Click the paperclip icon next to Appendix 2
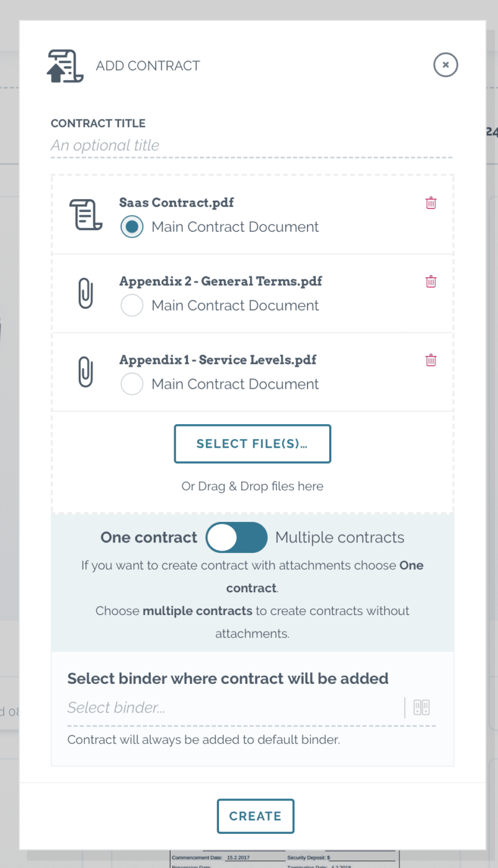This screenshot has width=498, height=868. (x=85, y=293)
